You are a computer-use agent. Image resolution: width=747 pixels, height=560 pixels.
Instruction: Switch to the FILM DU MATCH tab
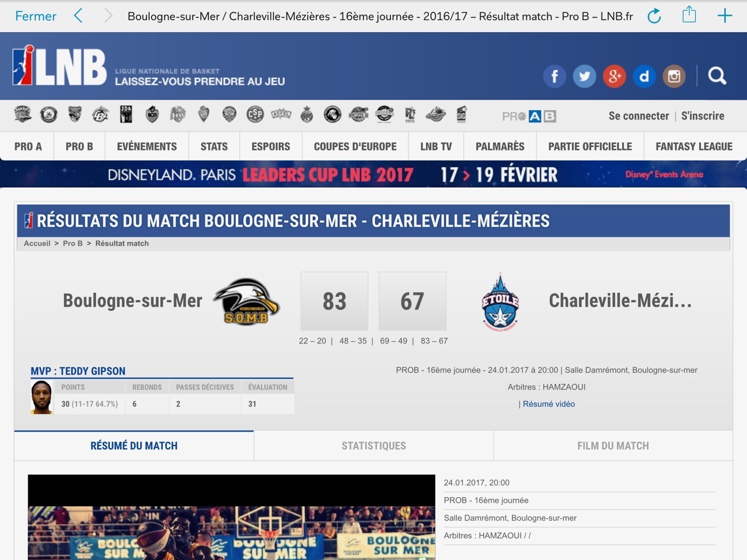click(x=613, y=446)
